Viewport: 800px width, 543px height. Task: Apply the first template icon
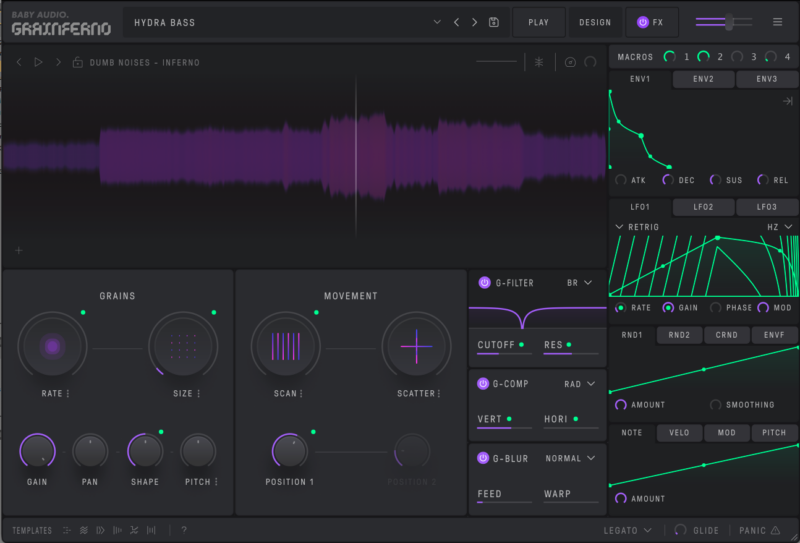click(x=67, y=530)
